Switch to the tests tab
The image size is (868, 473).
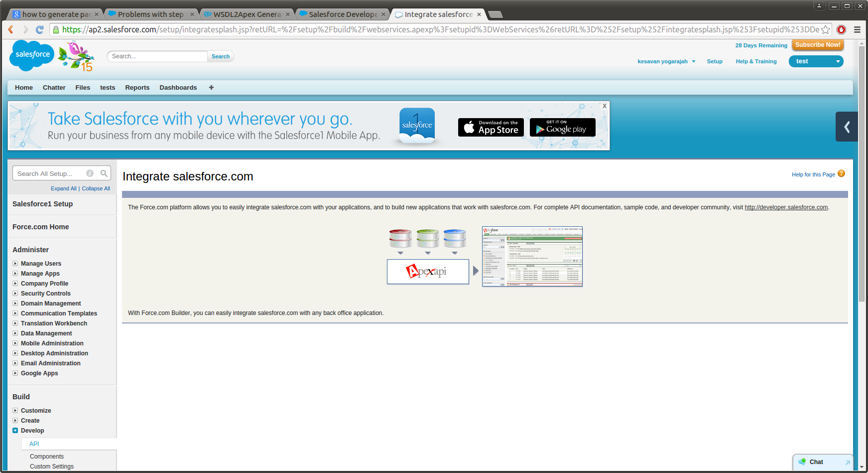(x=108, y=88)
